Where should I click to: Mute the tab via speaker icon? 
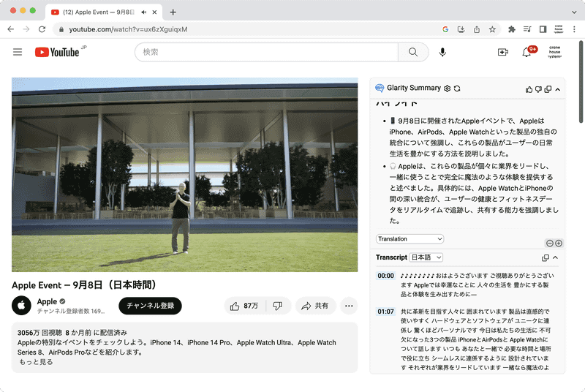pyautogui.click(x=144, y=12)
